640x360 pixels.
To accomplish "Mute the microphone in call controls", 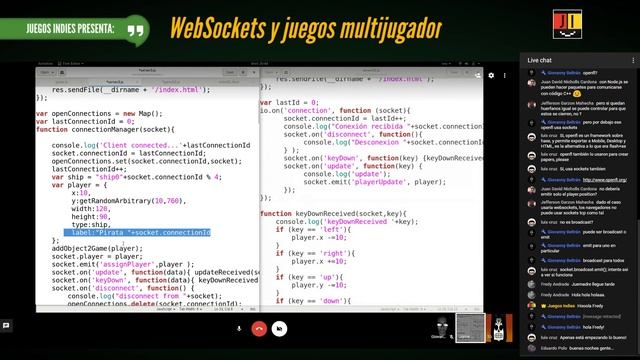I will coord(239,329).
